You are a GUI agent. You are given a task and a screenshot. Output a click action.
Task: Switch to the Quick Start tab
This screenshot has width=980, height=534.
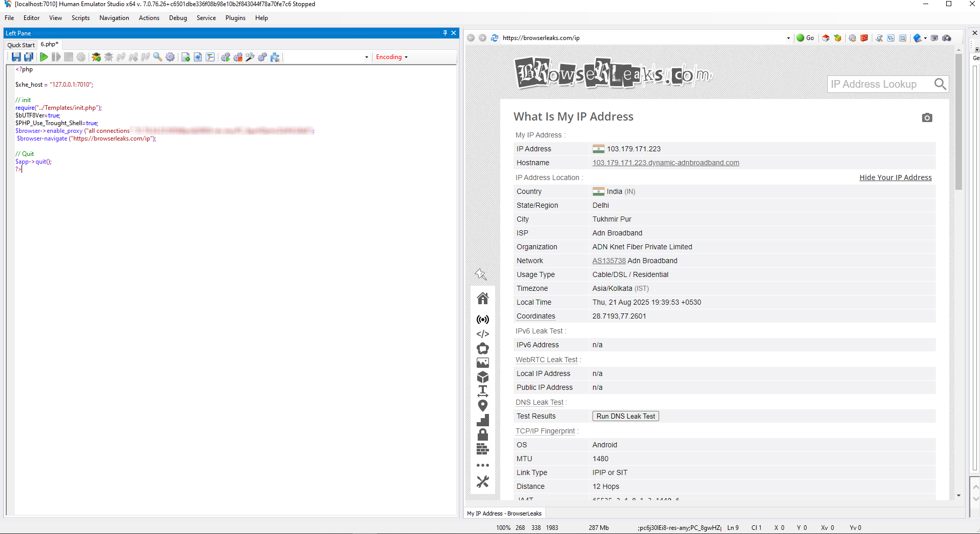pos(21,45)
